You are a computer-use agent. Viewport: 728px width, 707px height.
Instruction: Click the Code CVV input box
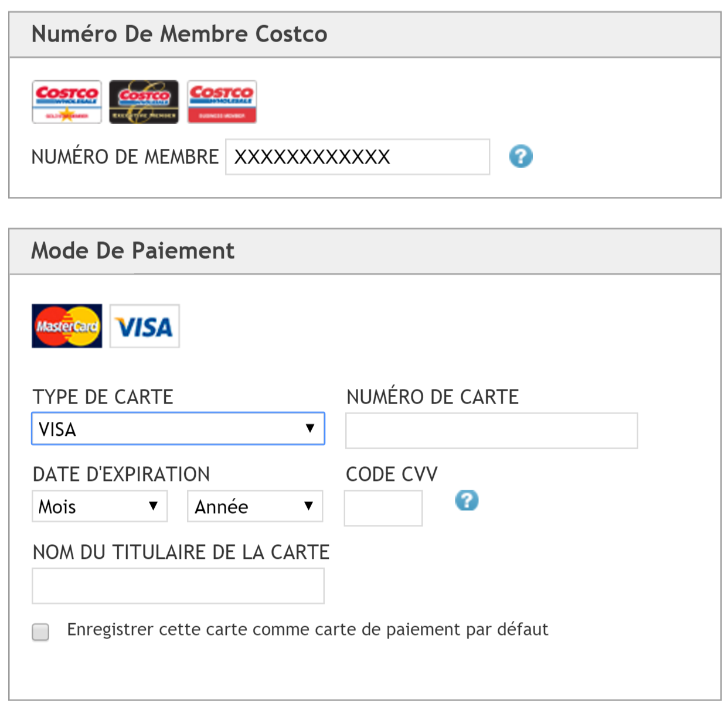pyautogui.click(x=383, y=508)
